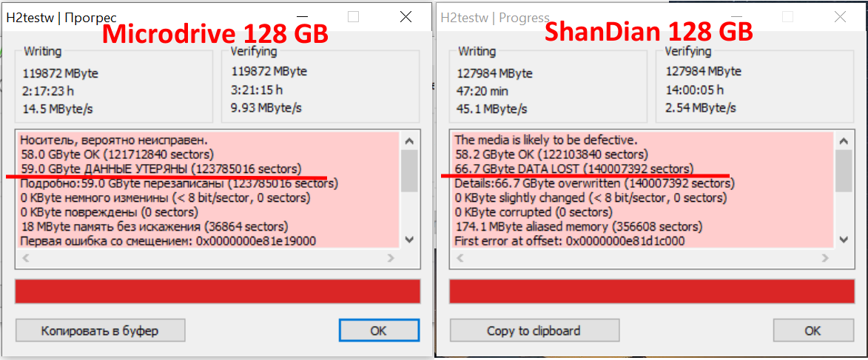868x360 pixels.
Task: Click up arrow of English log scrollbar
Action: (x=844, y=140)
